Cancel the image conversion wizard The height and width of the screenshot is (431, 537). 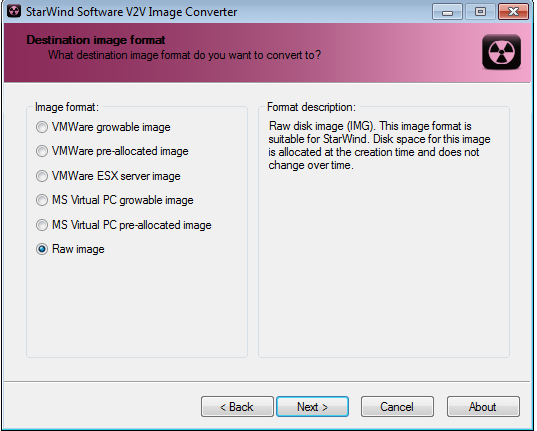pos(397,407)
